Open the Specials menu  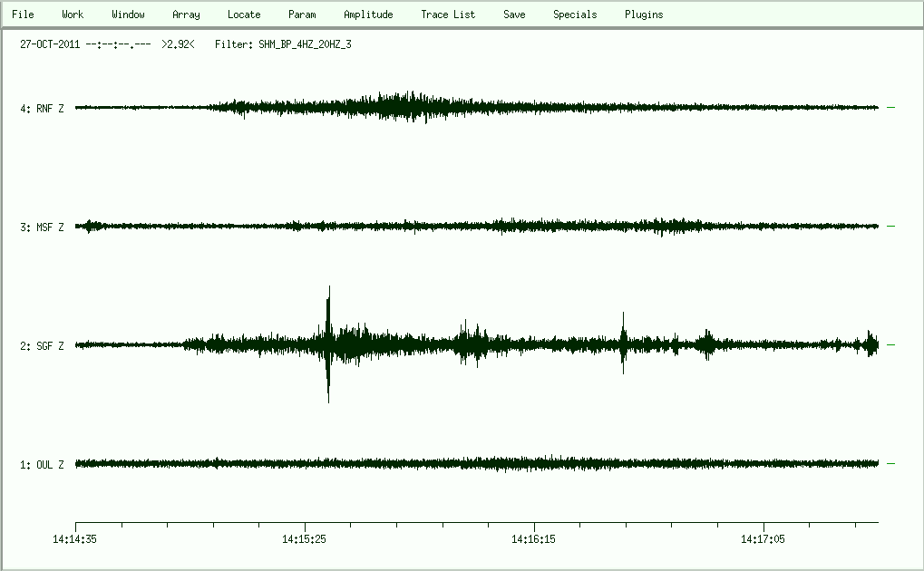pyautogui.click(x=575, y=15)
